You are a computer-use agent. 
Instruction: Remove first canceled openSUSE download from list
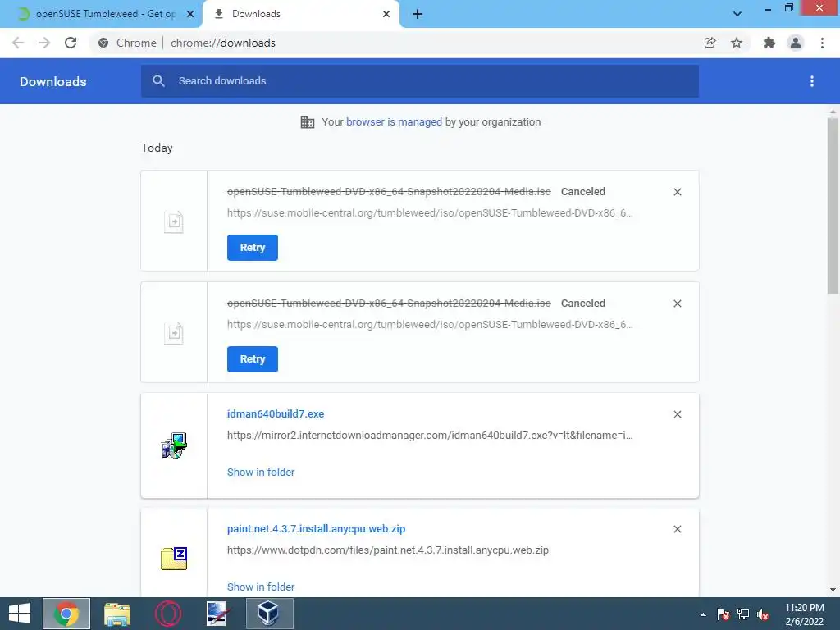tap(677, 192)
